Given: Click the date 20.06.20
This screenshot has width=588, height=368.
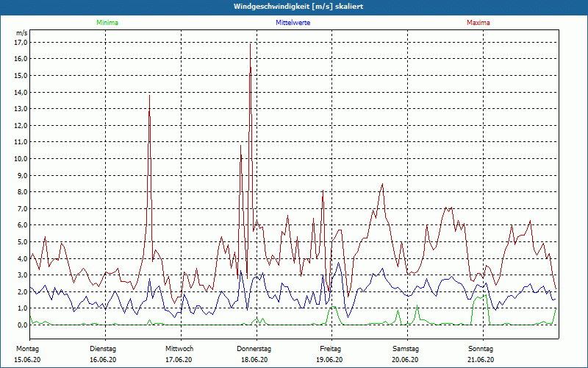Looking at the screenshot, I should (x=405, y=360).
